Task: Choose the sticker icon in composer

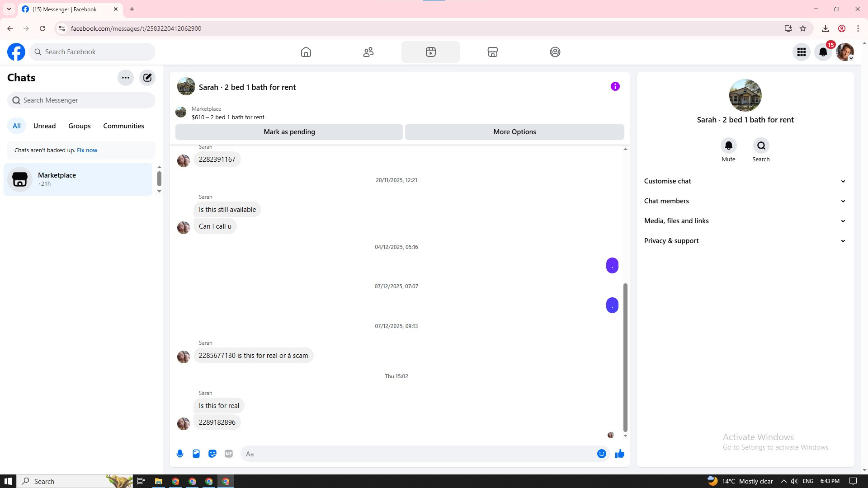Action: (x=212, y=454)
